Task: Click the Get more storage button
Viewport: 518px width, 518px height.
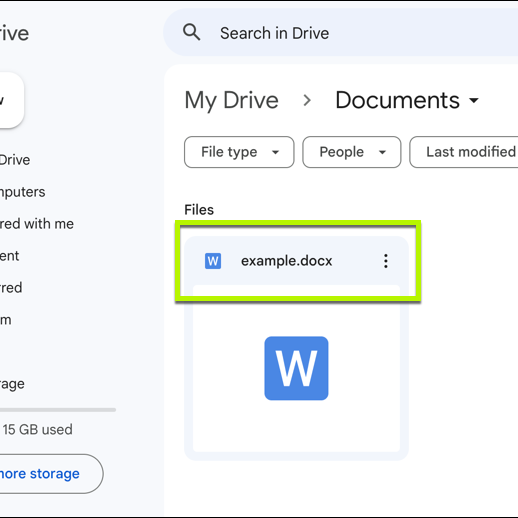Action: coord(51,474)
